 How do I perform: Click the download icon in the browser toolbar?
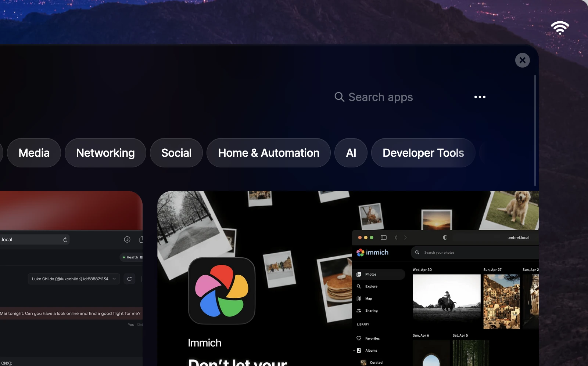(x=127, y=239)
